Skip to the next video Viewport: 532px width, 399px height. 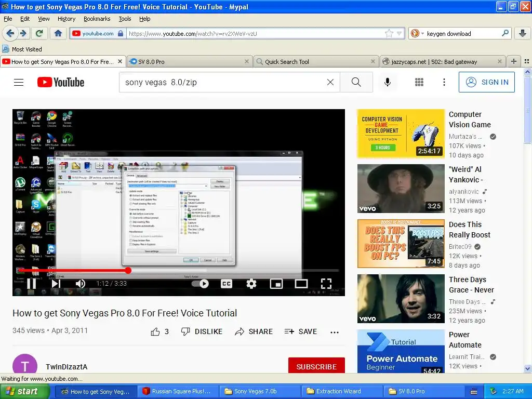coord(56,283)
